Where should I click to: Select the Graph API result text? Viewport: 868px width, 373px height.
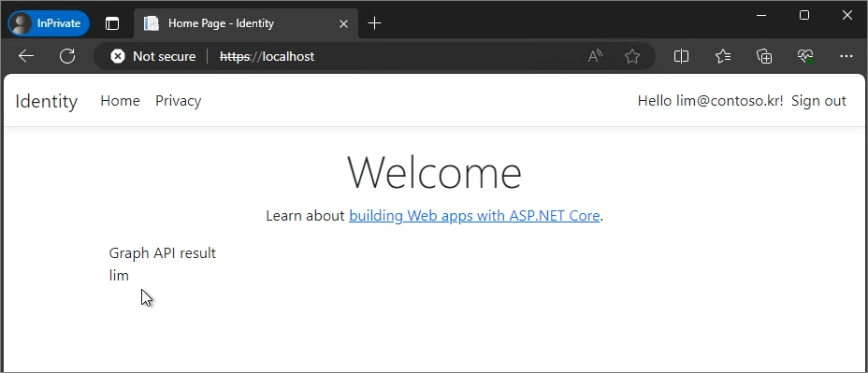click(162, 253)
